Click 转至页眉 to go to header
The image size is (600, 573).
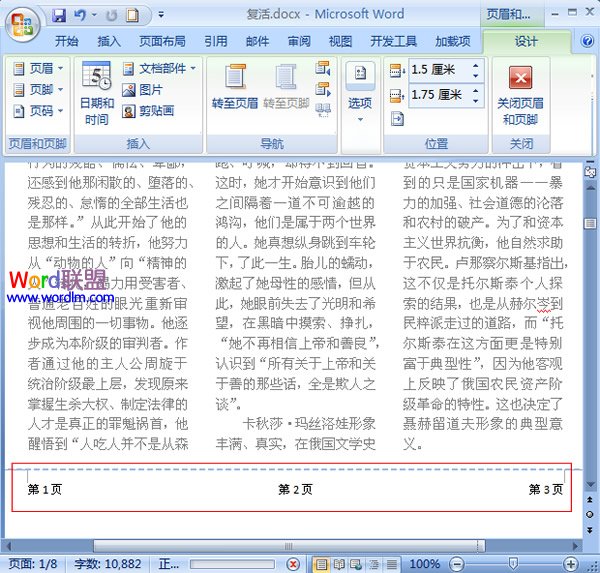(235, 87)
